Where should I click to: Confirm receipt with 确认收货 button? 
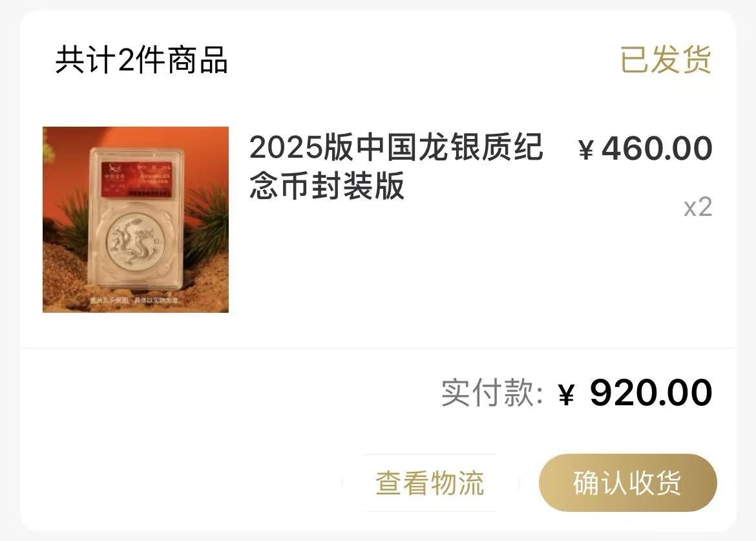tap(628, 483)
